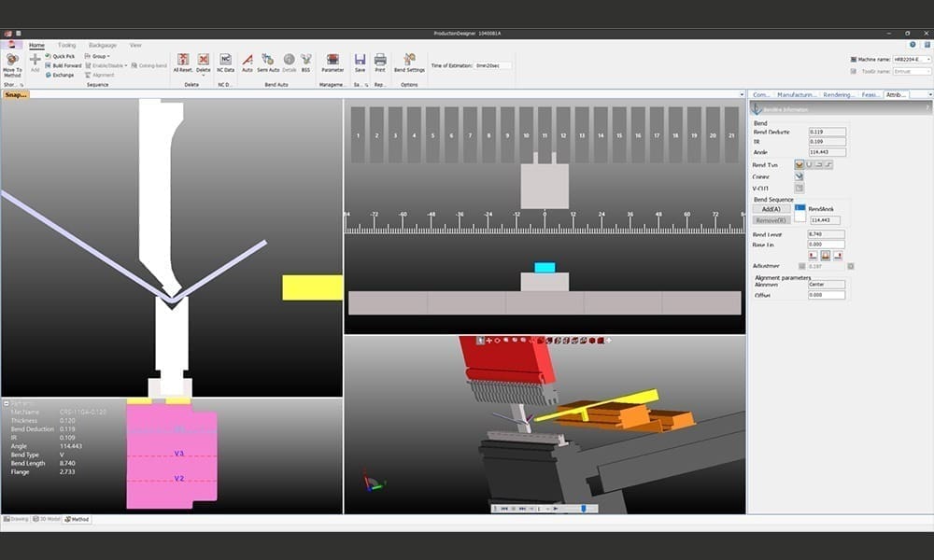Click the NC Data icon
This screenshot has height=560, width=934.
tap(225, 61)
